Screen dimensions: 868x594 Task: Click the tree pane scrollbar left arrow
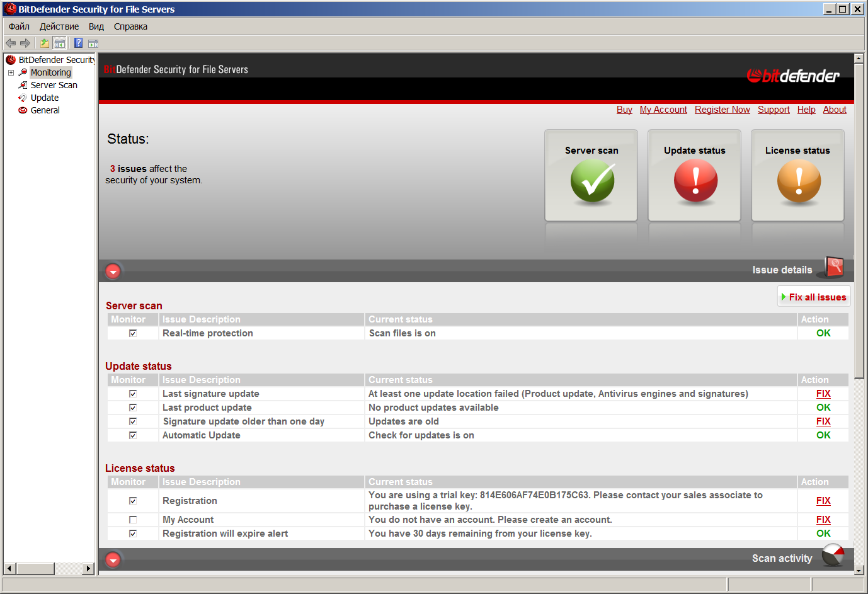[x=9, y=568]
